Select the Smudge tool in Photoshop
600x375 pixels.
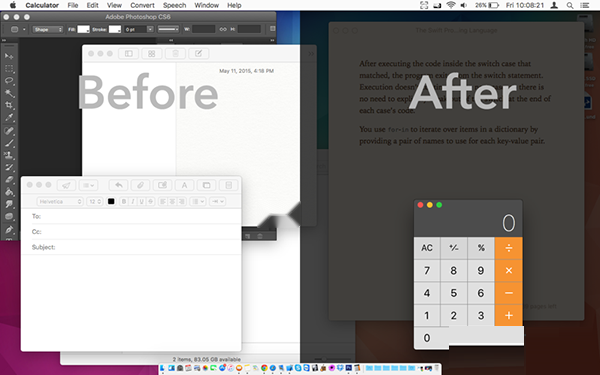coord(9,204)
